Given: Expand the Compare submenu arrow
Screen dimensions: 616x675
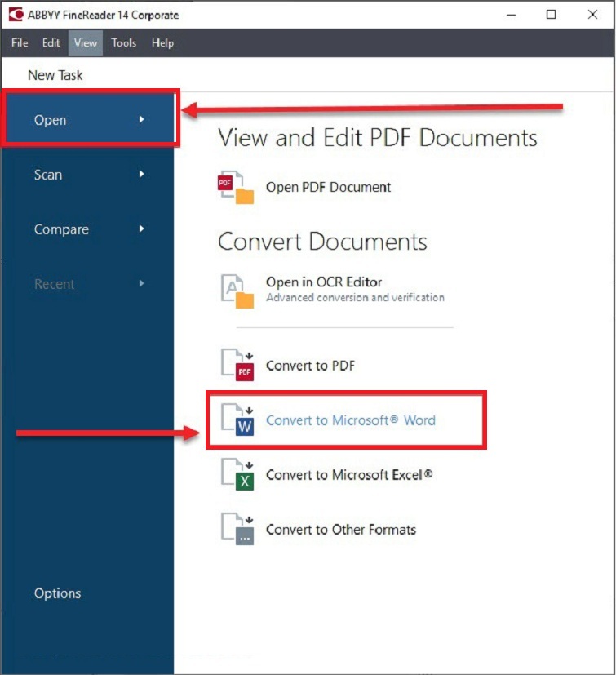Looking at the screenshot, I should [142, 229].
